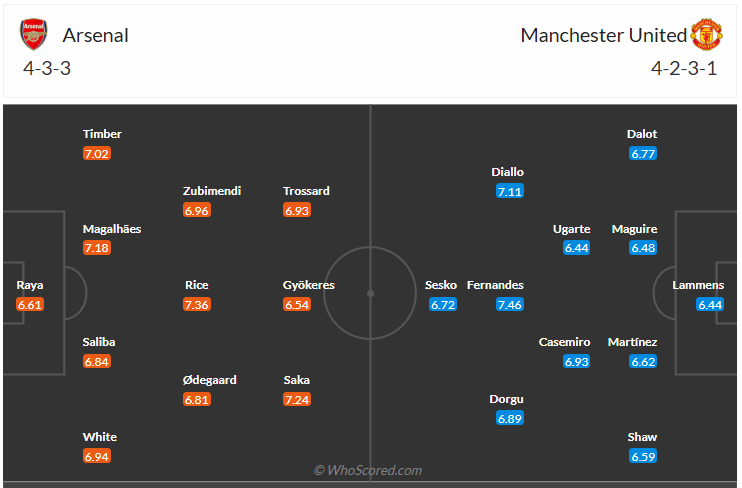Select player name Gyökeres
The height and width of the screenshot is (488, 742).
[x=309, y=285]
